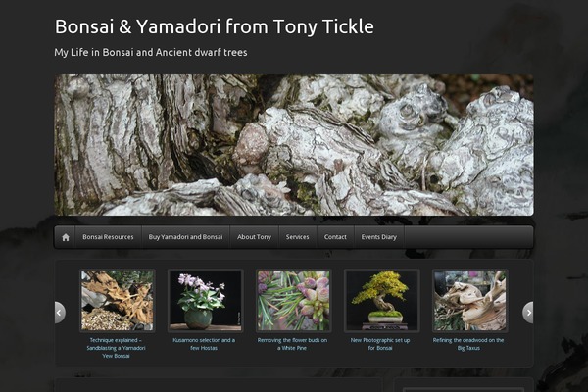Read 'Refining the deadwood on the Big Taxus'

468,344
